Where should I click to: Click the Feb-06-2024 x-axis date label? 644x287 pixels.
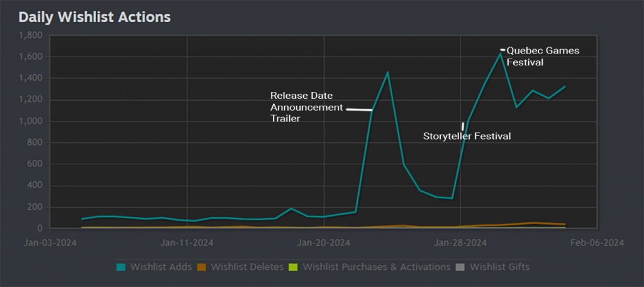596,242
